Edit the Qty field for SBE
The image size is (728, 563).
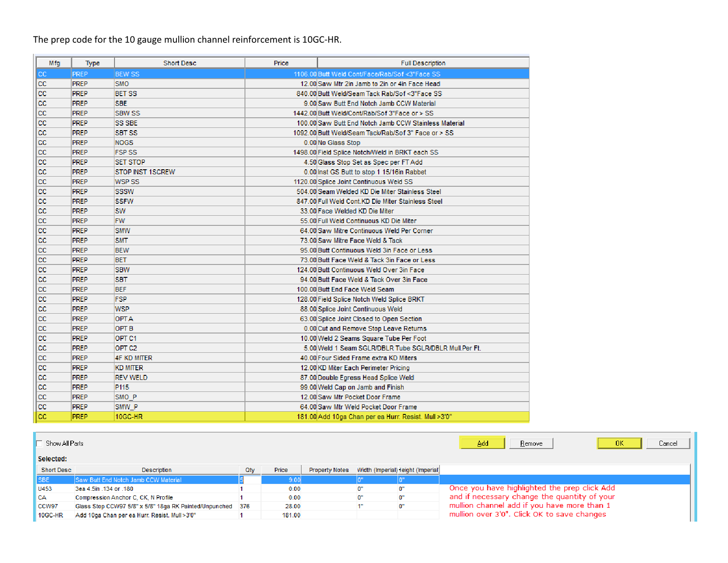250,480
